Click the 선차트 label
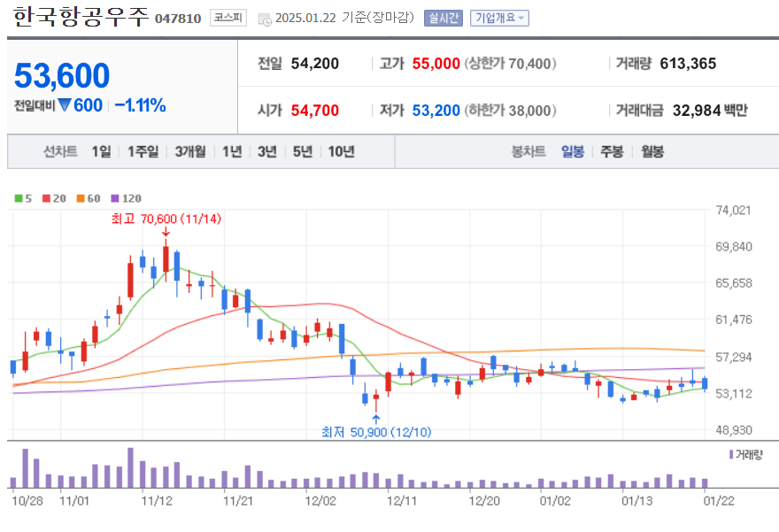The width and height of the screenshot is (779, 532). [x=60, y=151]
